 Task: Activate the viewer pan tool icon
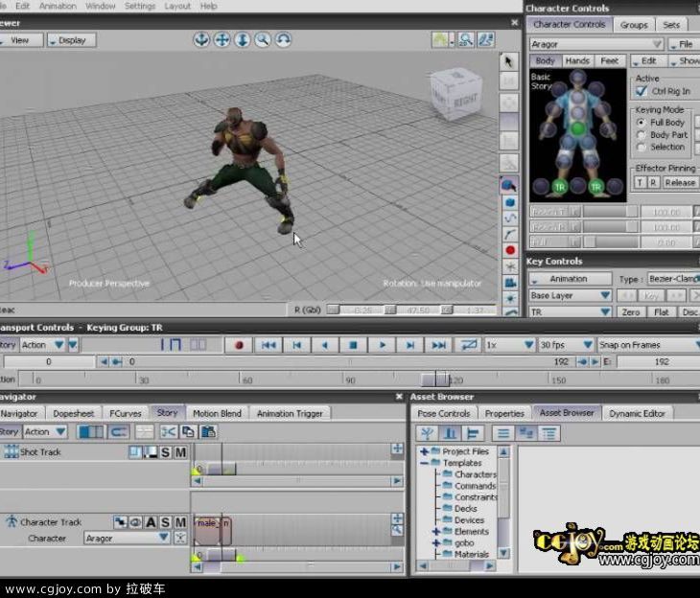click(222, 39)
